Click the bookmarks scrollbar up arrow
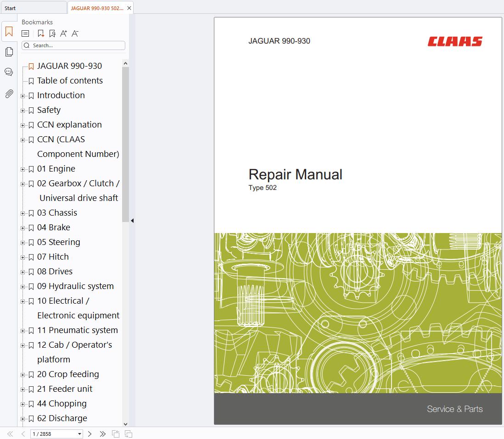 point(125,63)
